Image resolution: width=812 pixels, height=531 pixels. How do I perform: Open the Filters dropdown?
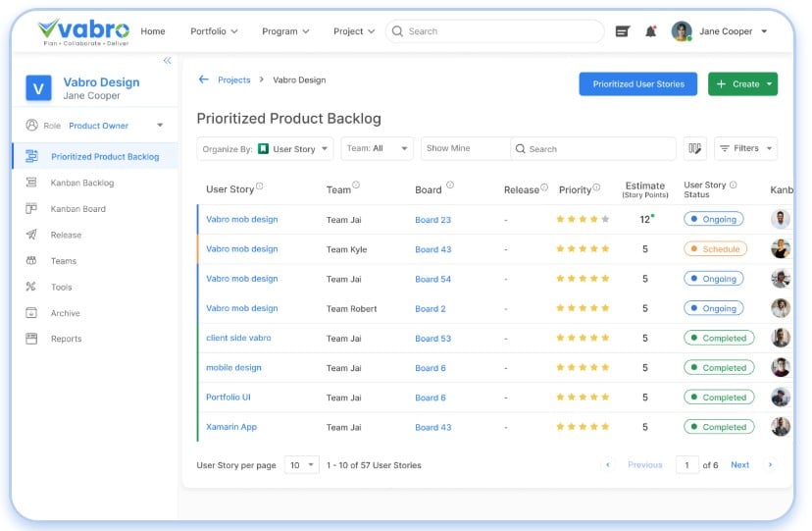pyautogui.click(x=745, y=148)
